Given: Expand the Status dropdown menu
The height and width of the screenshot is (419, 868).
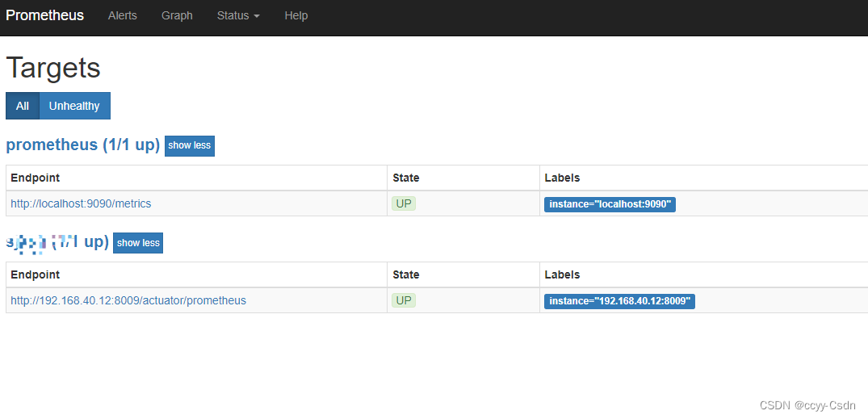Looking at the screenshot, I should (x=238, y=15).
